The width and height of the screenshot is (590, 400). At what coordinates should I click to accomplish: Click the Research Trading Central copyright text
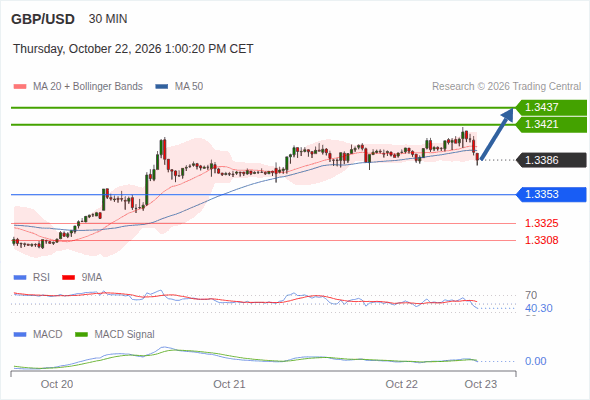coord(506,87)
